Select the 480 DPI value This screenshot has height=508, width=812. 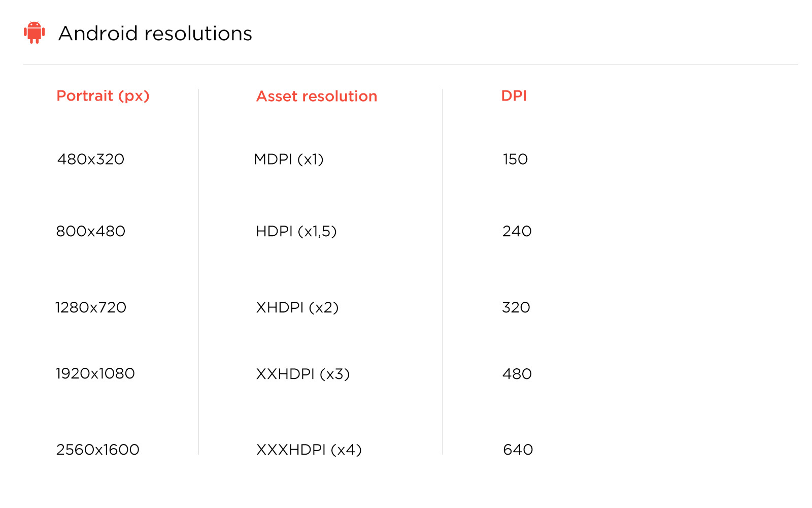pyautogui.click(x=517, y=374)
